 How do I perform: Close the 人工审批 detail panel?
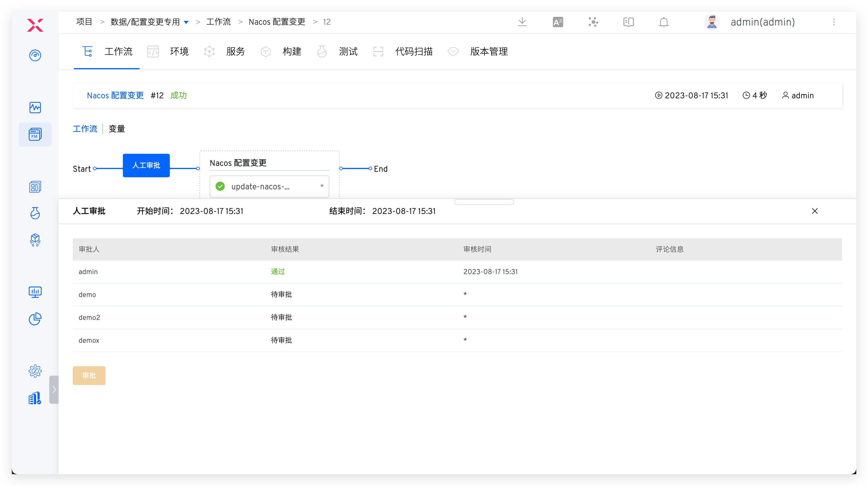(814, 211)
